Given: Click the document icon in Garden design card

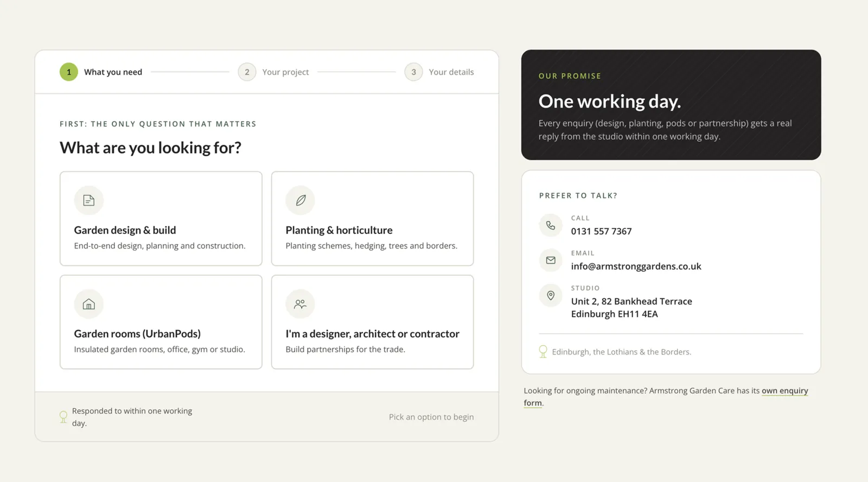Looking at the screenshot, I should pyautogui.click(x=89, y=200).
